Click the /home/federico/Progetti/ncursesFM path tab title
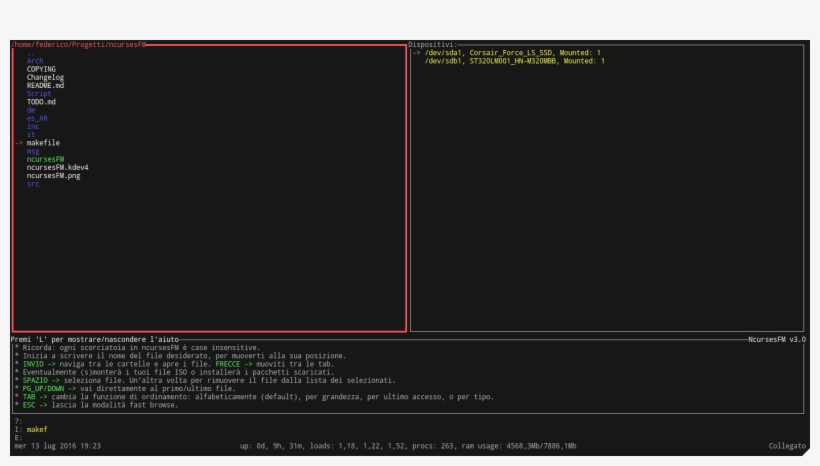 click(x=80, y=45)
